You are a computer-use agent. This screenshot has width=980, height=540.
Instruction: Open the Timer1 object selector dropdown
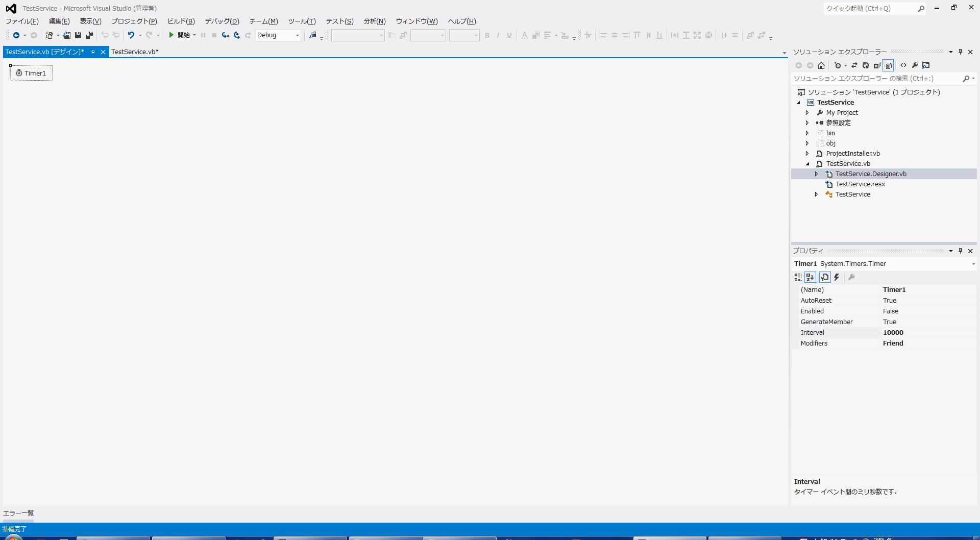[973, 264]
